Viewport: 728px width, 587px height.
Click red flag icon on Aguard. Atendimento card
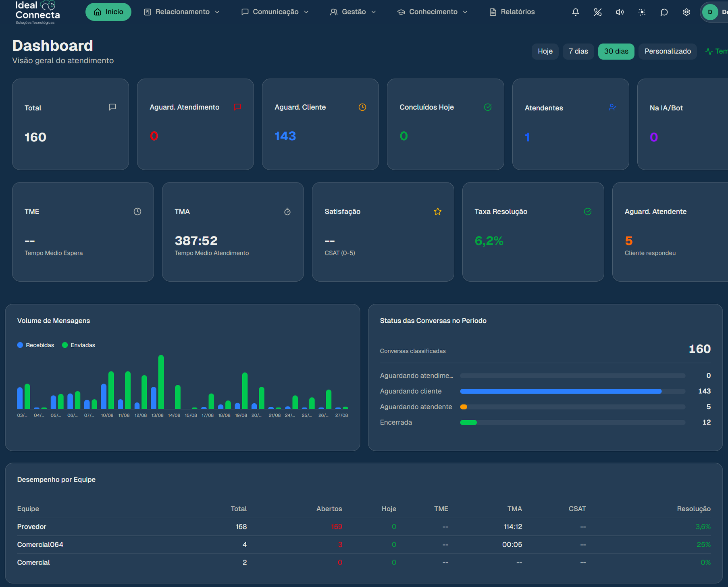[237, 107]
